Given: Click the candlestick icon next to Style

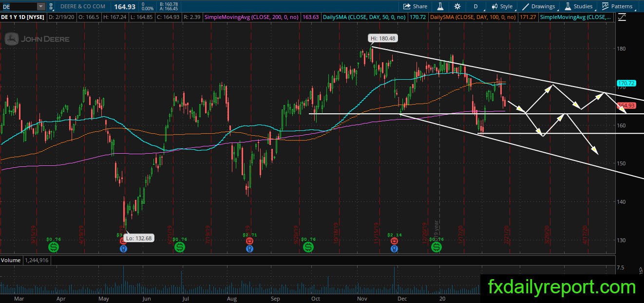Looking at the screenshot, I should (x=494, y=6).
